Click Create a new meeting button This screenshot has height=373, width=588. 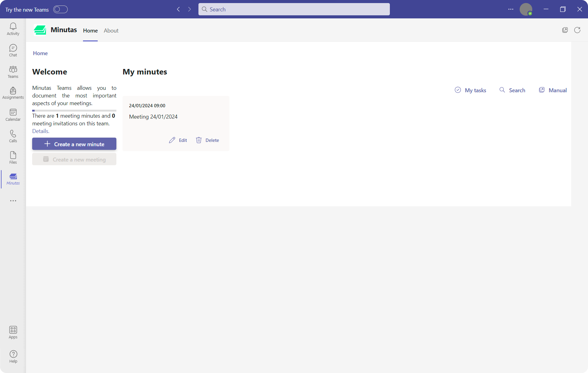74,159
